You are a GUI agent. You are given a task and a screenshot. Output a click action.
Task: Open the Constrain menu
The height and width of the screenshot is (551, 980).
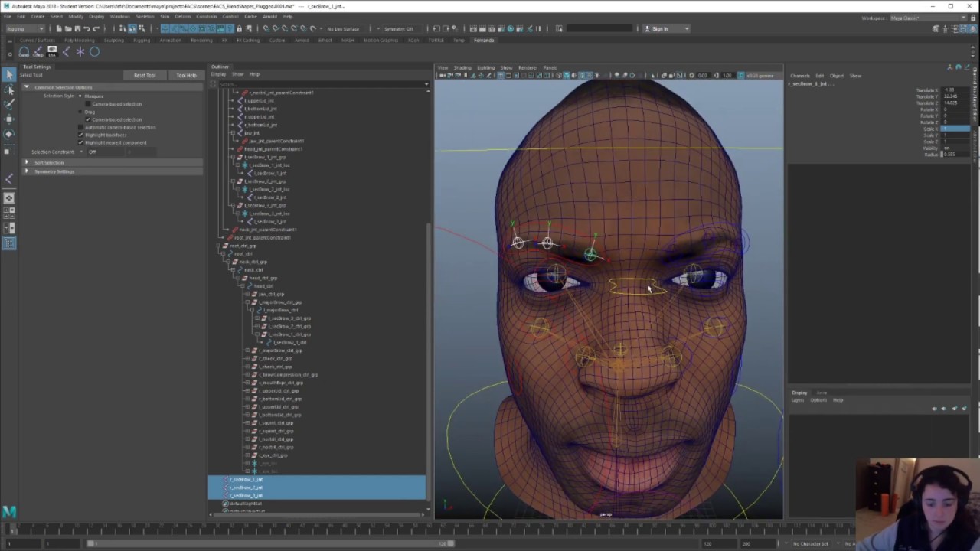pos(206,16)
